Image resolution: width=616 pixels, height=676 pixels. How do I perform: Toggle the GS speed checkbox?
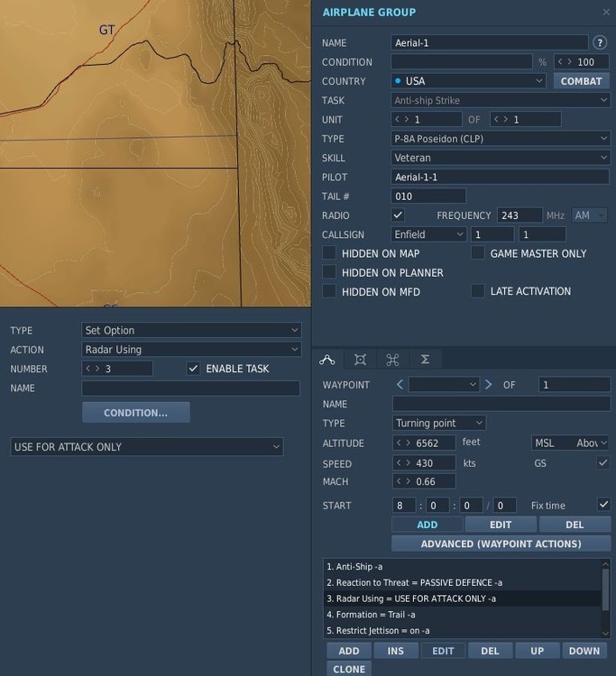click(603, 463)
